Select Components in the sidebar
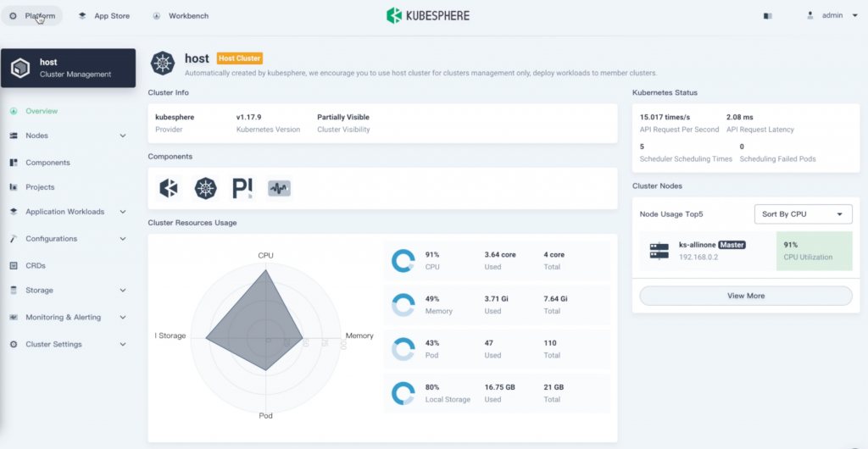This screenshot has width=868, height=449. tap(47, 163)
